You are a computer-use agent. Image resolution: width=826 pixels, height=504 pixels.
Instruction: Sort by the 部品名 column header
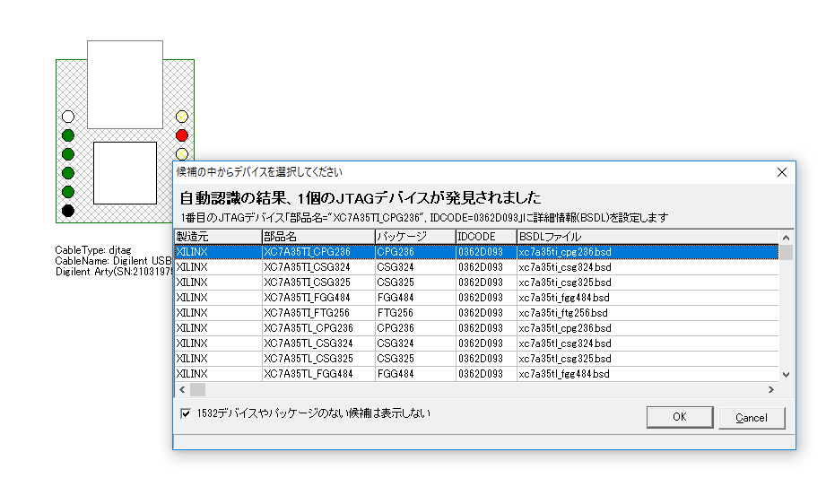point(317,236)
